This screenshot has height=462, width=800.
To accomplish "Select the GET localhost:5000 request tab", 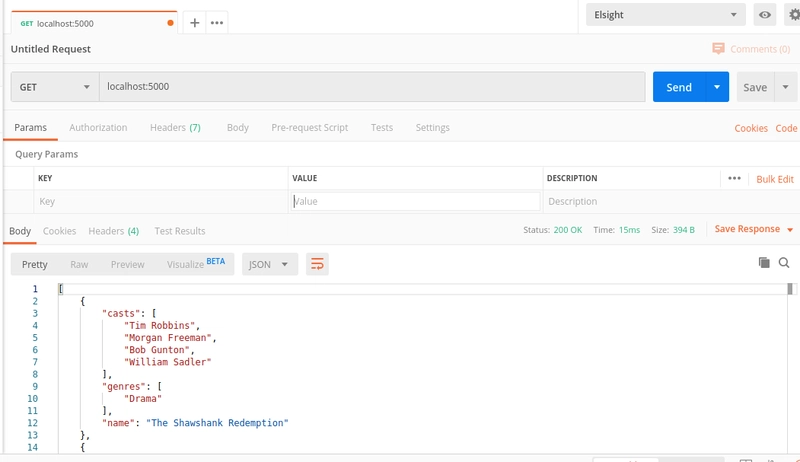I will (94, 23).
